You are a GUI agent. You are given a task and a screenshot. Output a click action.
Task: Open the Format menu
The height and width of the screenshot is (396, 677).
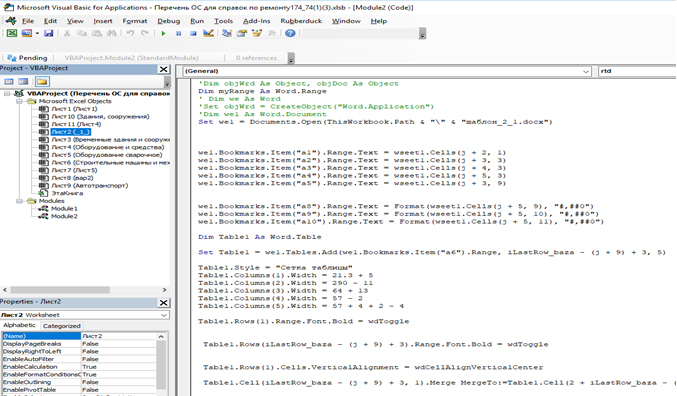135,21
